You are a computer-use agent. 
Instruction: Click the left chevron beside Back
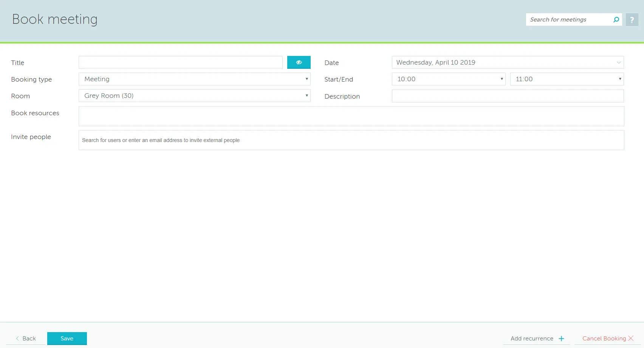(17, 339)
